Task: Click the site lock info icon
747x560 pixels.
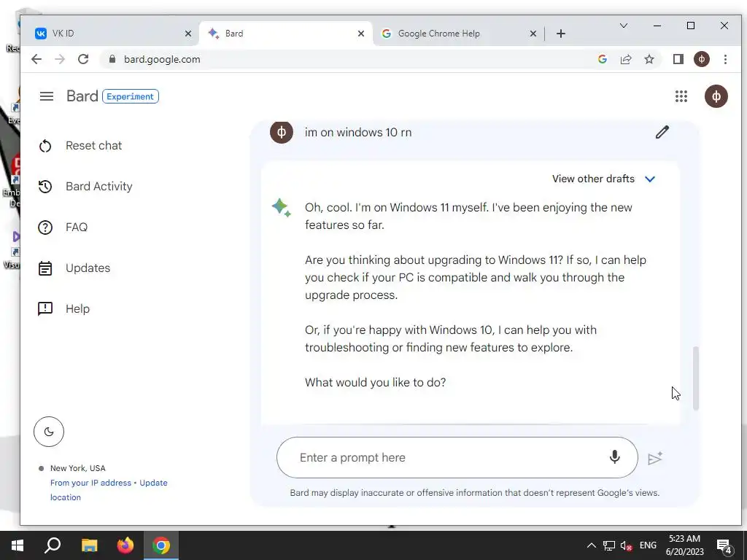Action: coord(112,59)
